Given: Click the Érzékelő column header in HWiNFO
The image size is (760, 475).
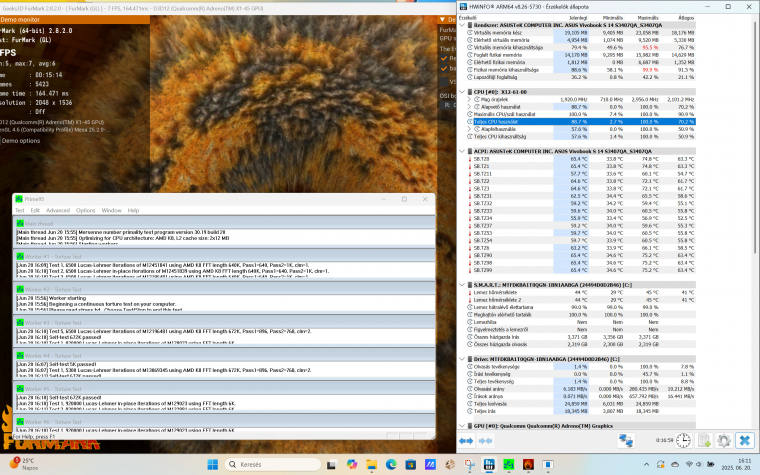Looking at the screenshot, I should (x=468, y=17).
